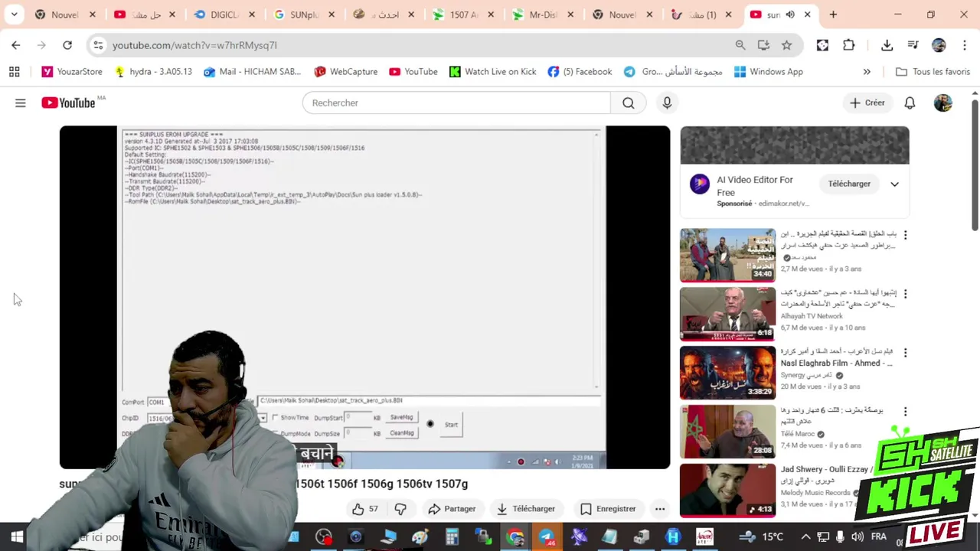
Task: View site information icon in the address bar
Action: pyautogui.click(x=98, y=45)
